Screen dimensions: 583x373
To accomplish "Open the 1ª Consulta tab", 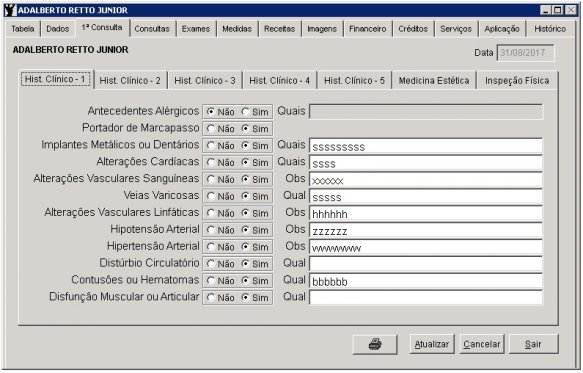I will [x=102, y=28].
